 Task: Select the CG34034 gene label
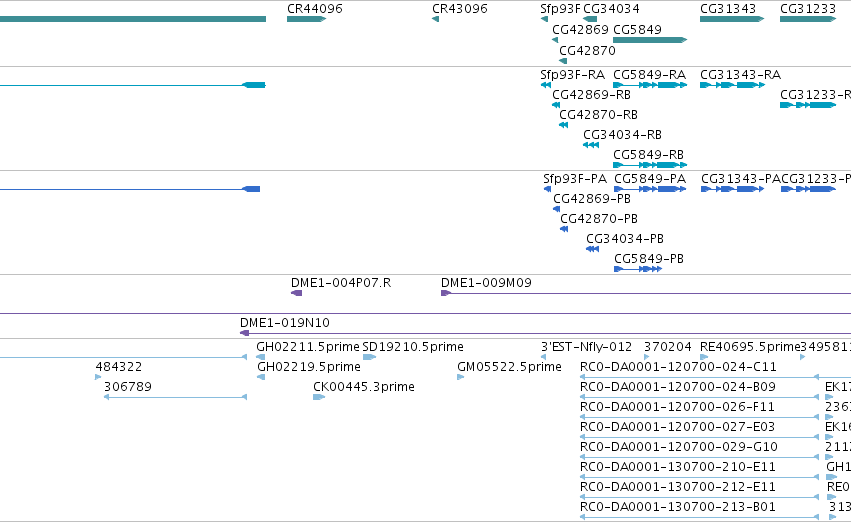click(x=611, y=9)
